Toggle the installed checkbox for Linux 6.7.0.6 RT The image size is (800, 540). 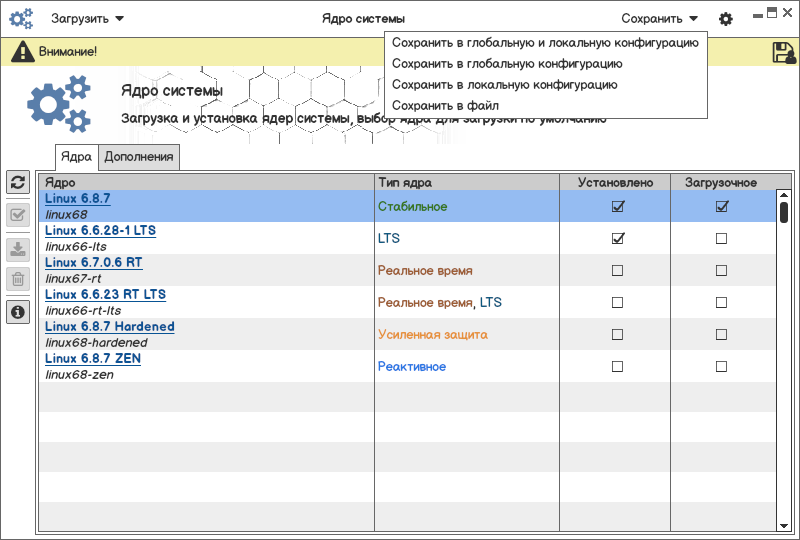(617, 271)
